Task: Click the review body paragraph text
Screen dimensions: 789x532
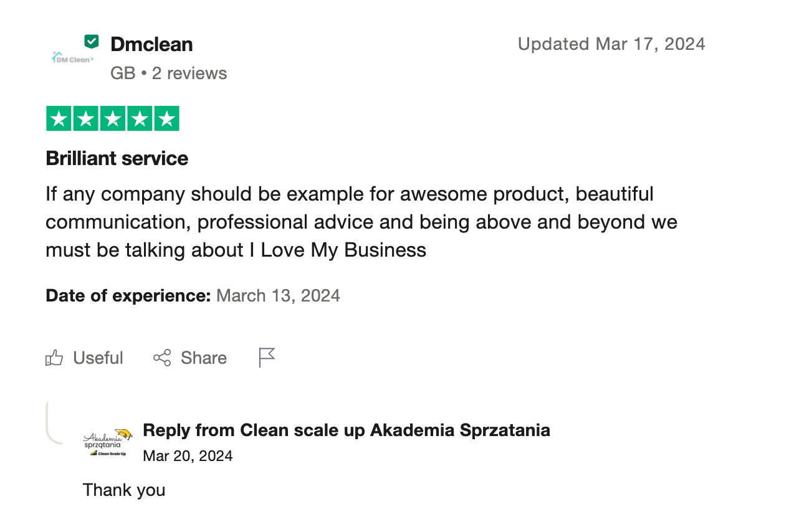Action: pos(361,222)
